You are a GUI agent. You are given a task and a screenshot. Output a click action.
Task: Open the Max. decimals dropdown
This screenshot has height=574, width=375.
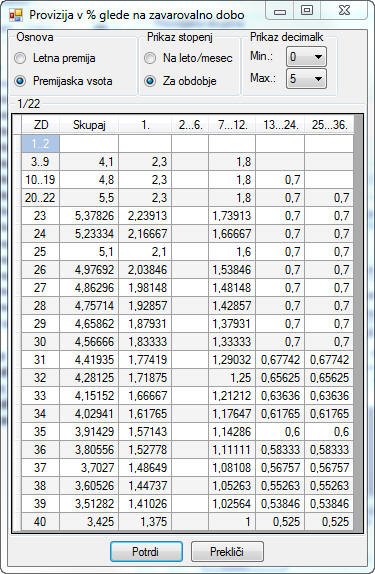pos(306,78)
